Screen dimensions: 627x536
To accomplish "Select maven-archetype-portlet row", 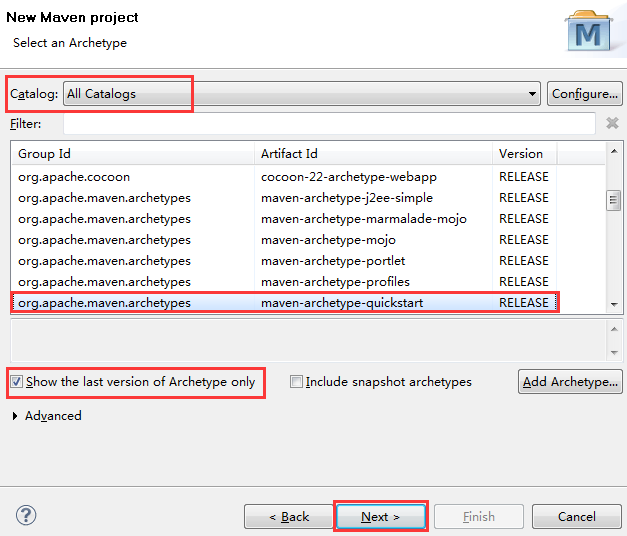I will point(284,261).
